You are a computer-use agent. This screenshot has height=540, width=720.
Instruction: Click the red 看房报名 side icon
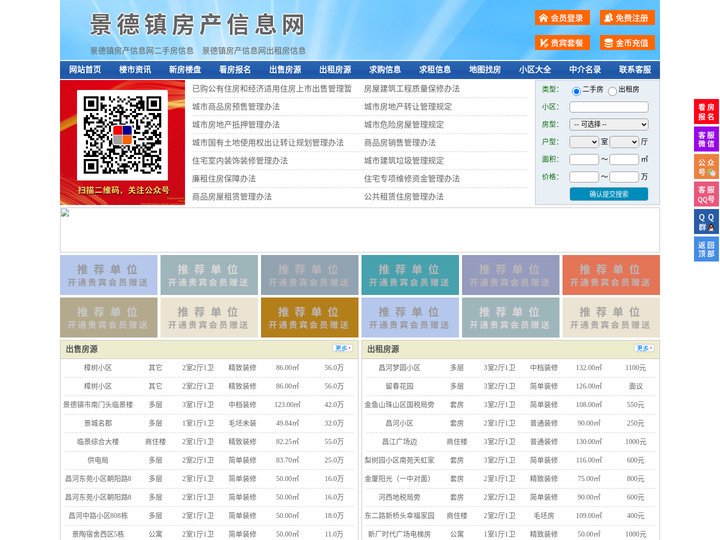tap(706, 112)
